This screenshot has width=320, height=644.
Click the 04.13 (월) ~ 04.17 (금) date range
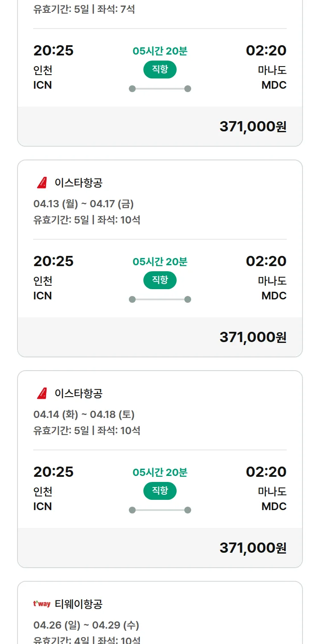coord(84,204)
